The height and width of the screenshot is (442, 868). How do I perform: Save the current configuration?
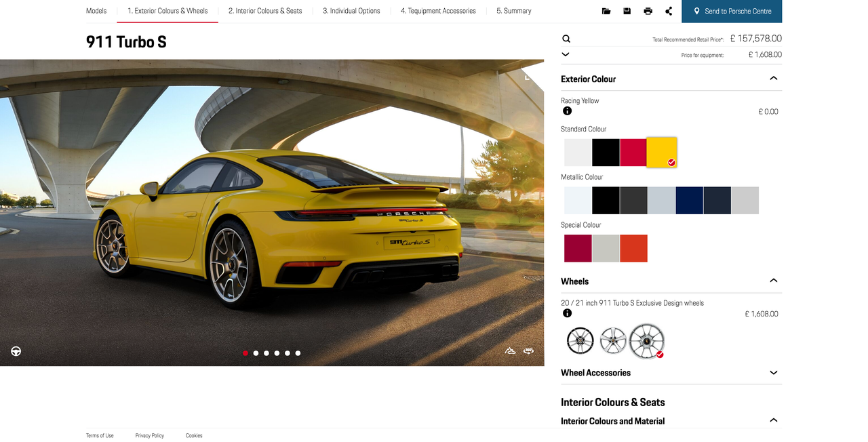tap(627, 10)
